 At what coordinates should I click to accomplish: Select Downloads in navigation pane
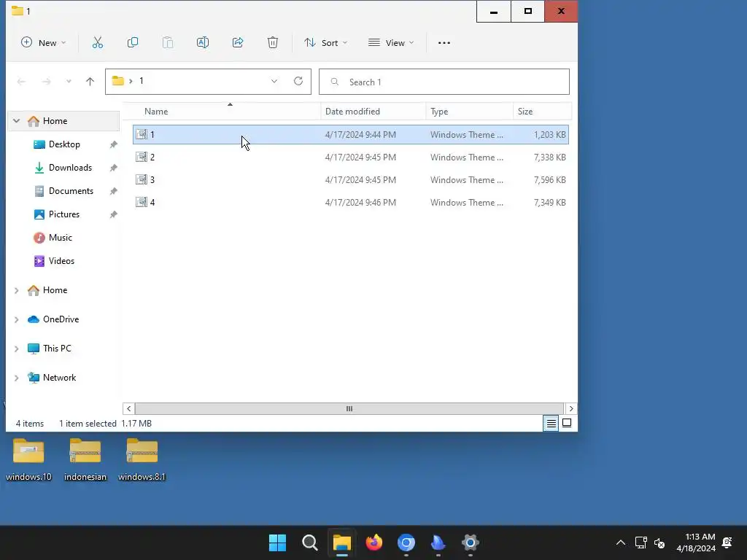pyautogui.click(x=70, y=168)
